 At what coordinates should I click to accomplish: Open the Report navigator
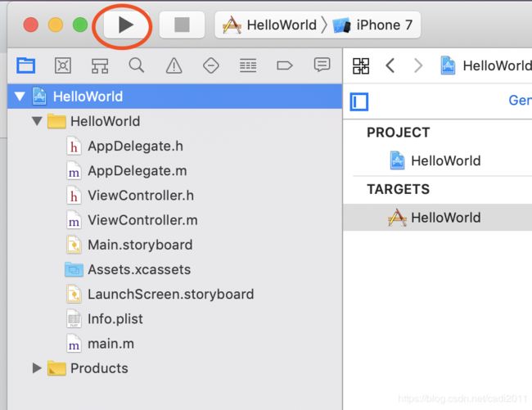[322, 65]
